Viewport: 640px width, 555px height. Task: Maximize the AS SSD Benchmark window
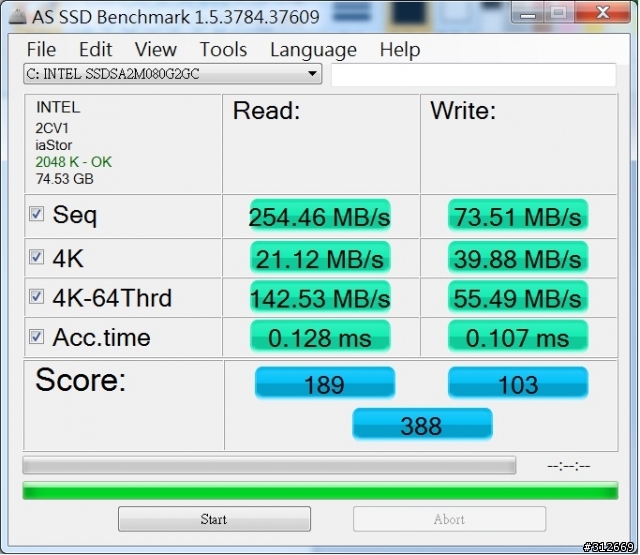[x=559, y=13]
